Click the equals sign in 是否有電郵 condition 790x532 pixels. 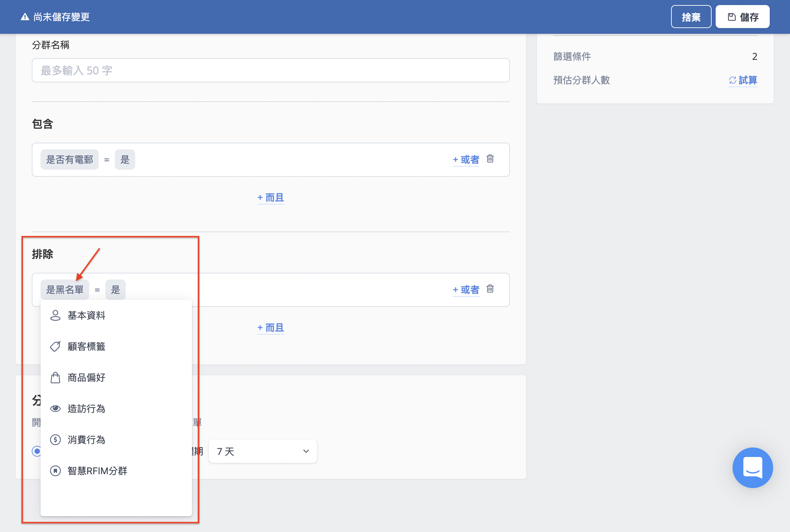(106, 160)
